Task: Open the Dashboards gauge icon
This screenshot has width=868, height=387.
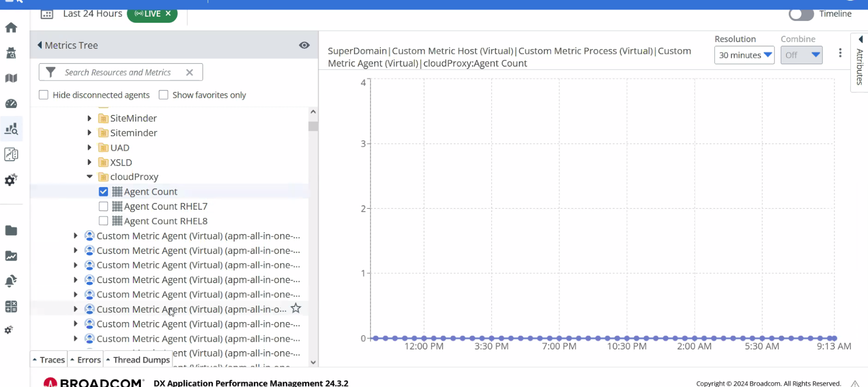Action: point(11,103)
